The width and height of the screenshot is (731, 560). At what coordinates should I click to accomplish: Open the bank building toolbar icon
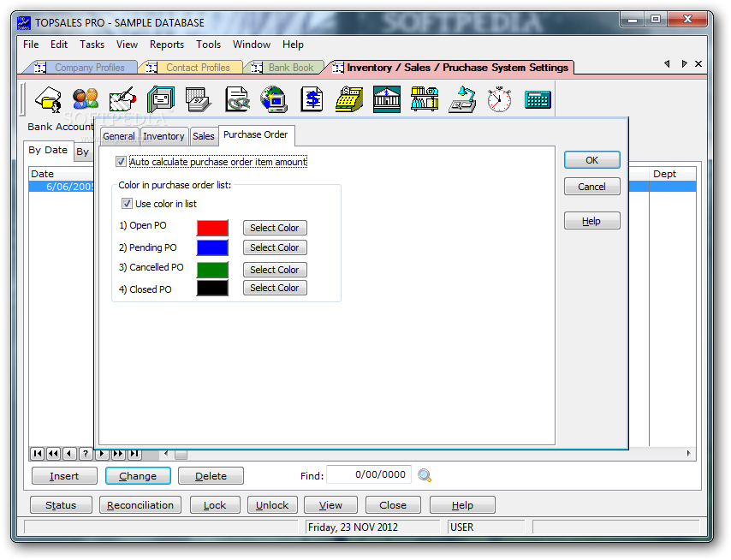[x=387, y=99]
